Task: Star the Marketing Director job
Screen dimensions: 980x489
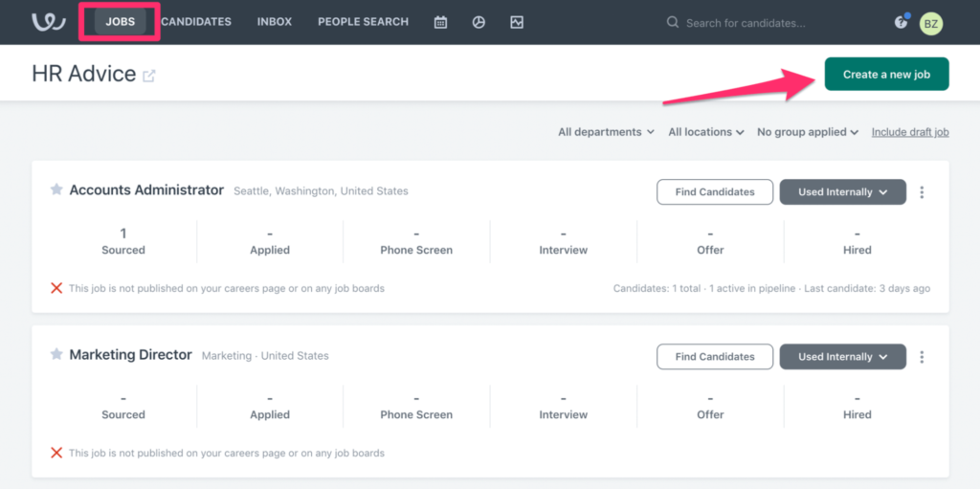Action: tap(56, 354)
